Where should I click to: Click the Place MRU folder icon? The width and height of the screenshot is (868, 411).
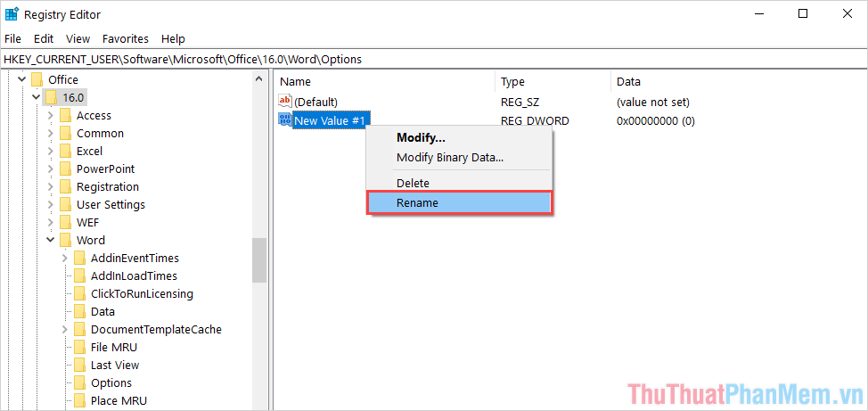coord(80,400)
